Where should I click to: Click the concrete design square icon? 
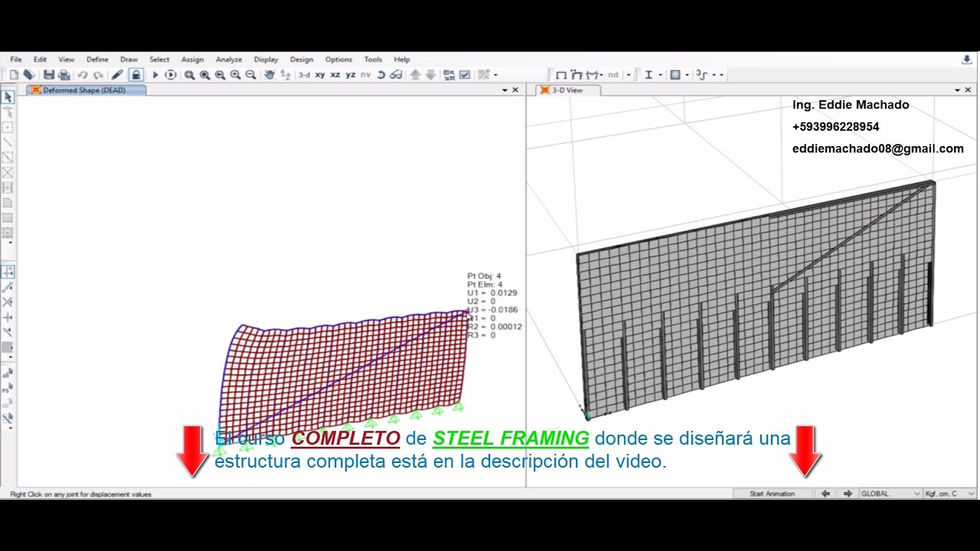click(675, 75)
